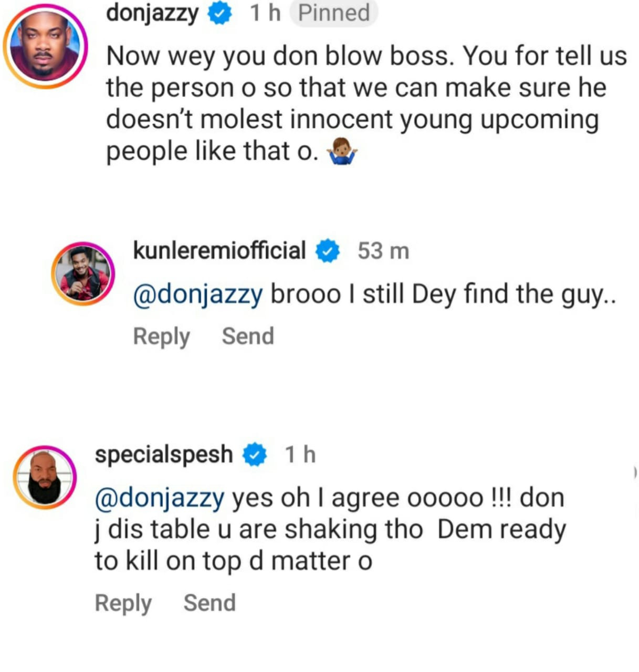Click the 53 m timestamp
The height and width of the screenshot is (672, 639).
pyautogui.click(x=383, y=251)
